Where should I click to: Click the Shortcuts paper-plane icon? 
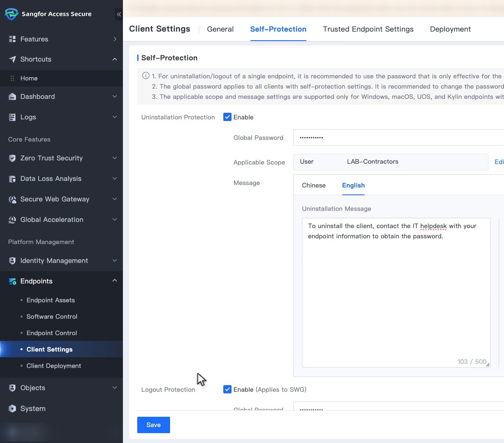[12, 59]
